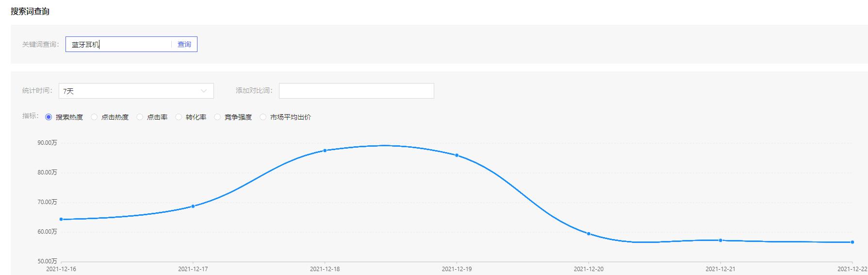The width and height of the screenshot is (868, 275).
Task: Click the dropdown chevron arrow for 统计时间
Action: (204, 91)
